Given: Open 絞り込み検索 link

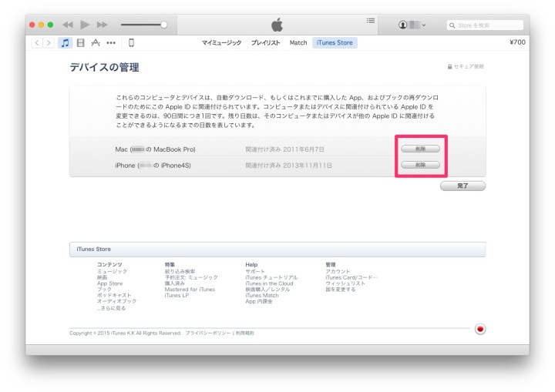Looking at the screenshot, I should [x=180, y=271].
